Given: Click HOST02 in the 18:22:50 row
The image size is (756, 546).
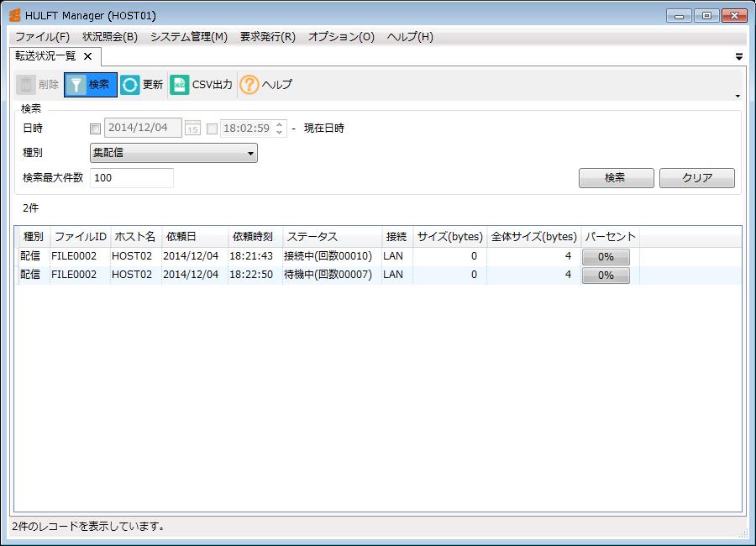Looking at the screenshot, I should (x=132, y=275).
